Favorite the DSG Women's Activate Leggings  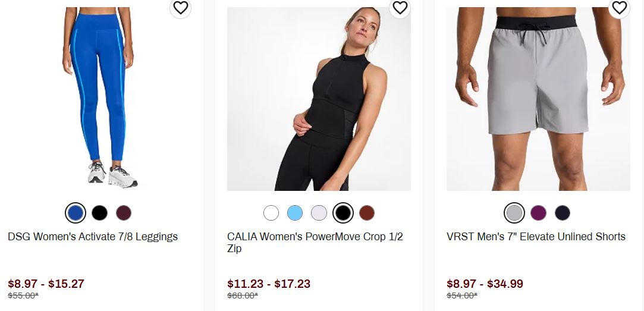(180, 8)
